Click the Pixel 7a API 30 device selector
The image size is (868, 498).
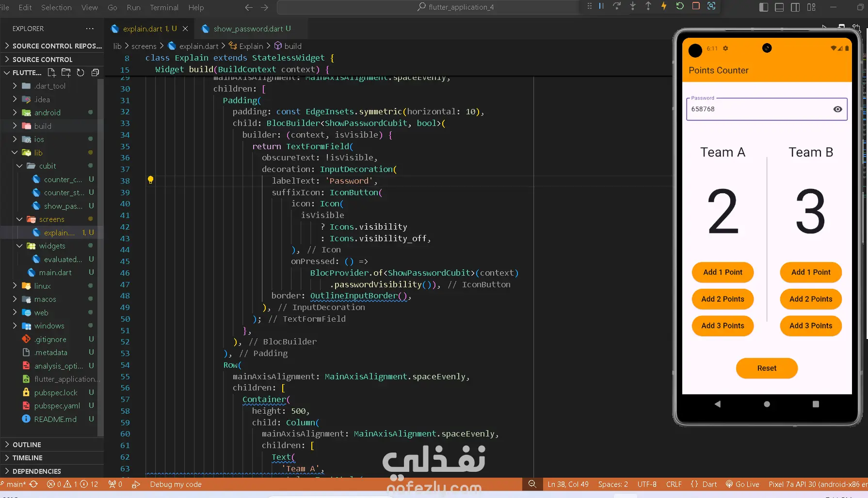click(x=818, y=484)
